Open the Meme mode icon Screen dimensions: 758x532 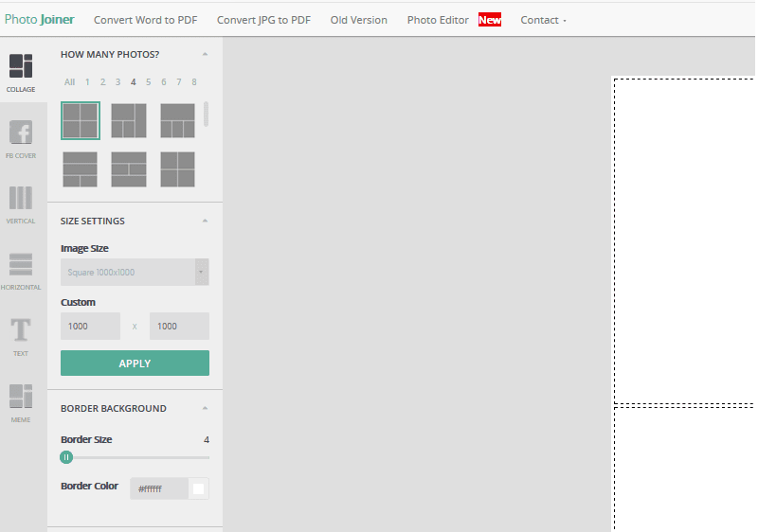coord(21,397)
